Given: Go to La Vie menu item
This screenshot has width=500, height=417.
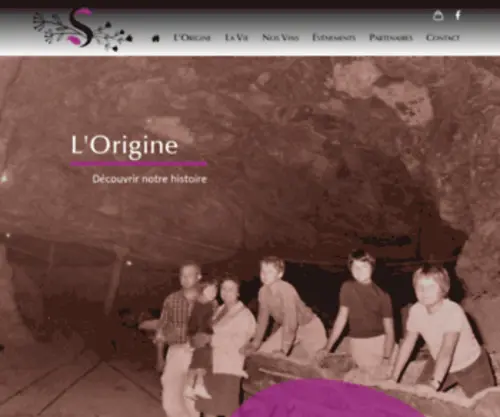Looking at the screenshot, I should pos(237,38).
